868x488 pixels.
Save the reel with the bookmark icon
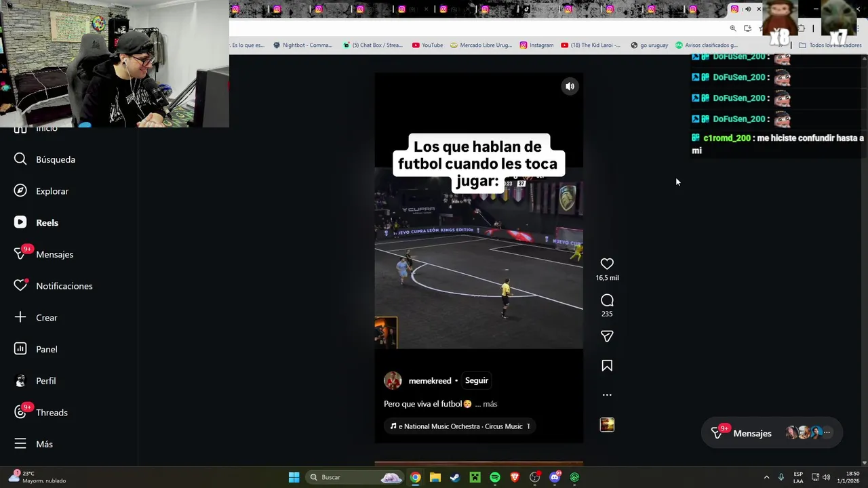(x=607, y=366)
